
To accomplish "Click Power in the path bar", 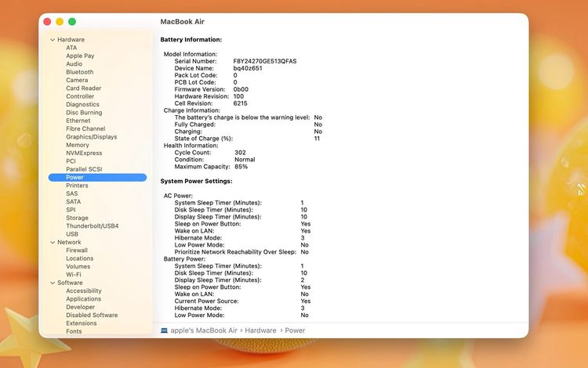I will coord(295,330).
